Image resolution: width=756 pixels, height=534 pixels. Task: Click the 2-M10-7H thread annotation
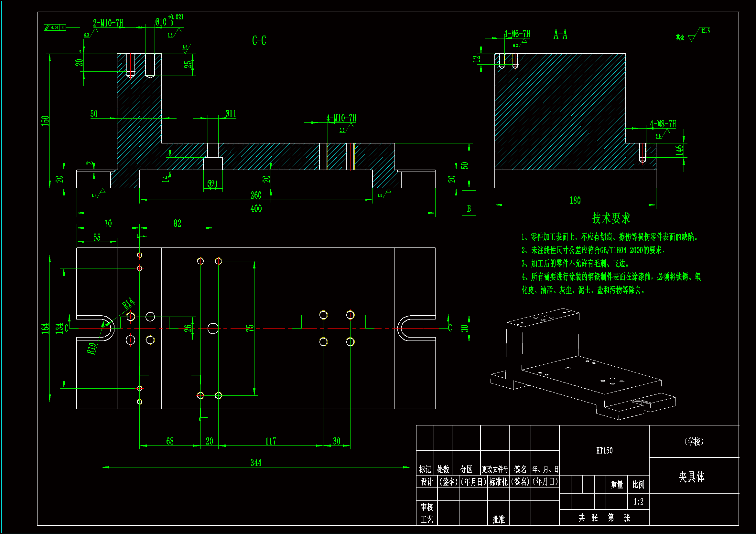click(108, 23)
